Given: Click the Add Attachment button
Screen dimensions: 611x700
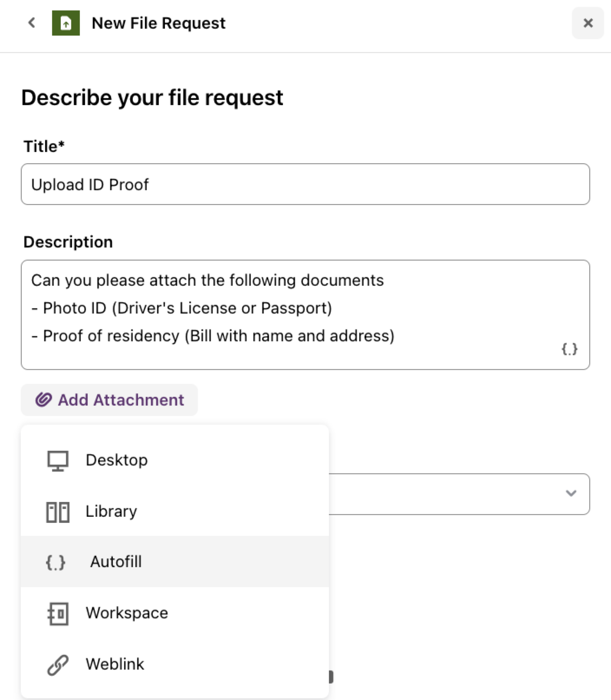Looking at the screenshot, I should pos(109,400).
